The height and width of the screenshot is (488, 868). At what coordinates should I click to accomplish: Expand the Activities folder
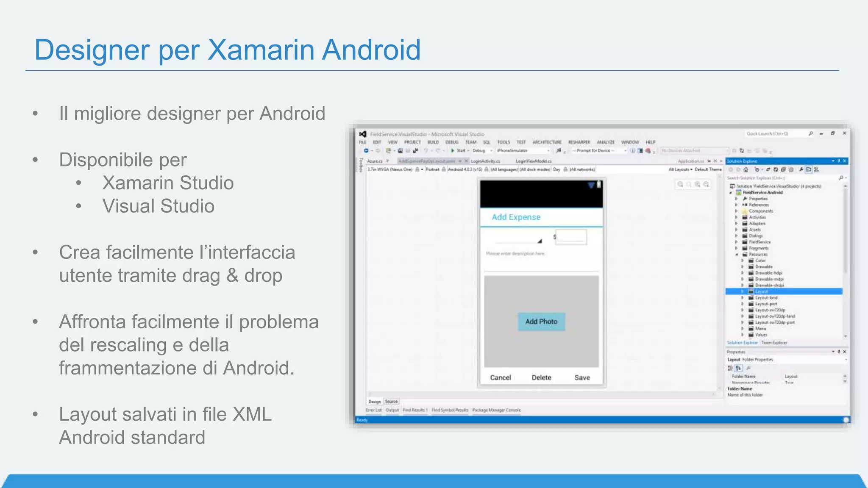click(x=737, y=217)
